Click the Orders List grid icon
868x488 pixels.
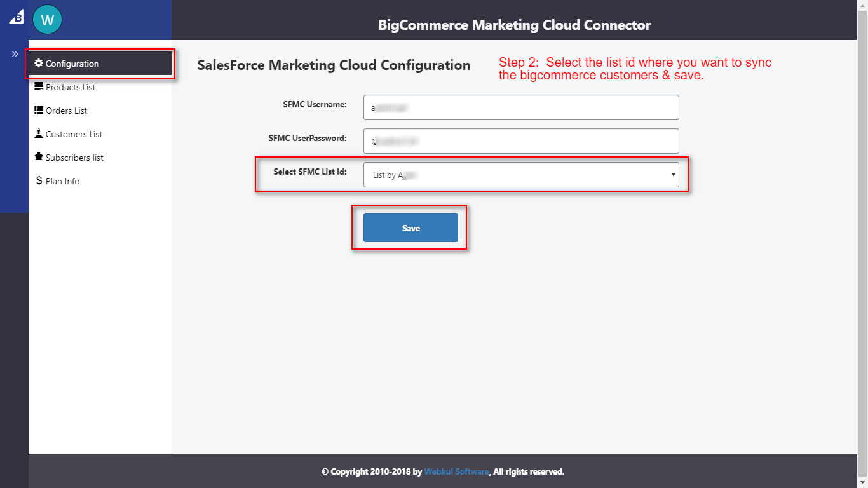(39, 110)
